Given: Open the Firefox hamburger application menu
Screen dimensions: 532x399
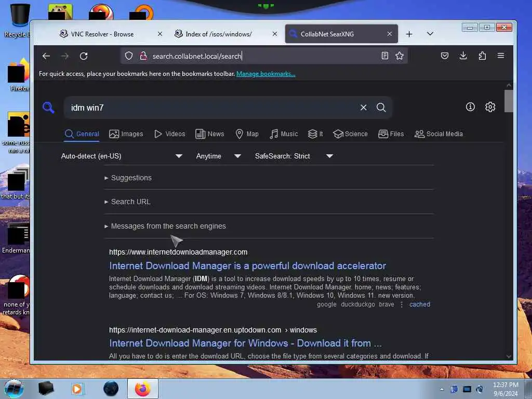Looking at the screenshot, I should 501,56.
